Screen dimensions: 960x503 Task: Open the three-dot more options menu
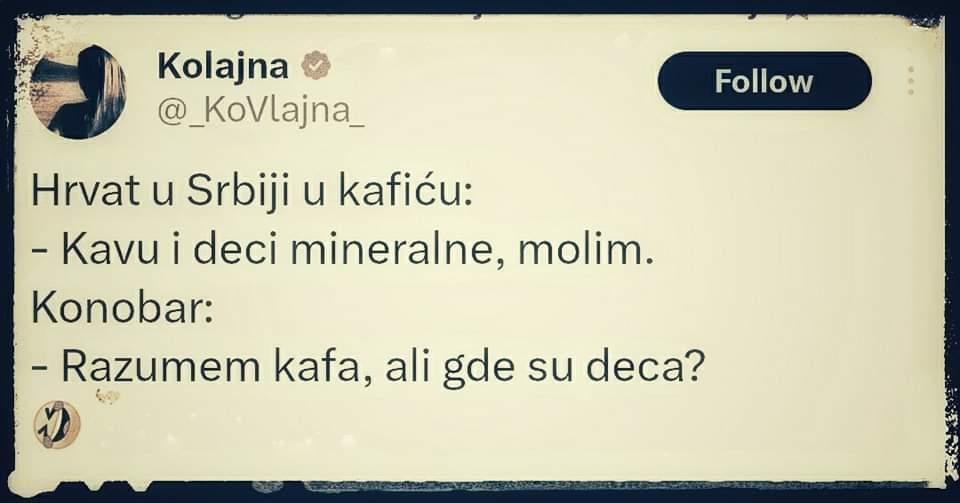click(911, 80)
